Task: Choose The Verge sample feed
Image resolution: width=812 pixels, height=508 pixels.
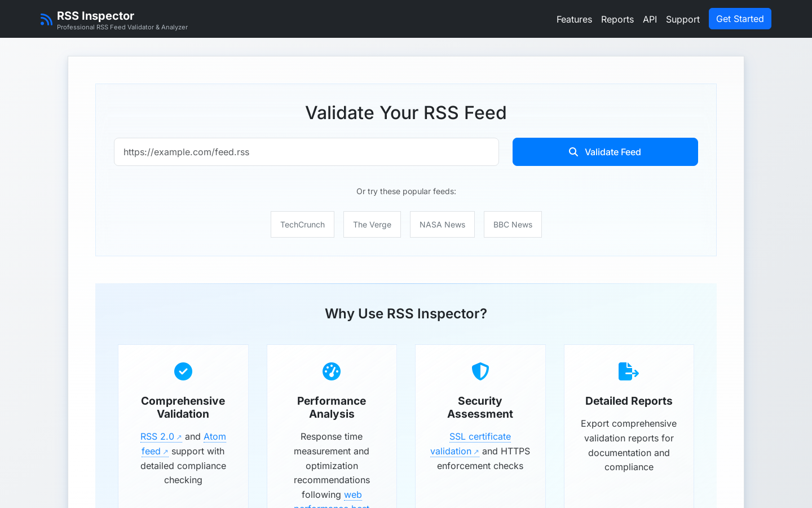Action: click(x=372, y=225)
